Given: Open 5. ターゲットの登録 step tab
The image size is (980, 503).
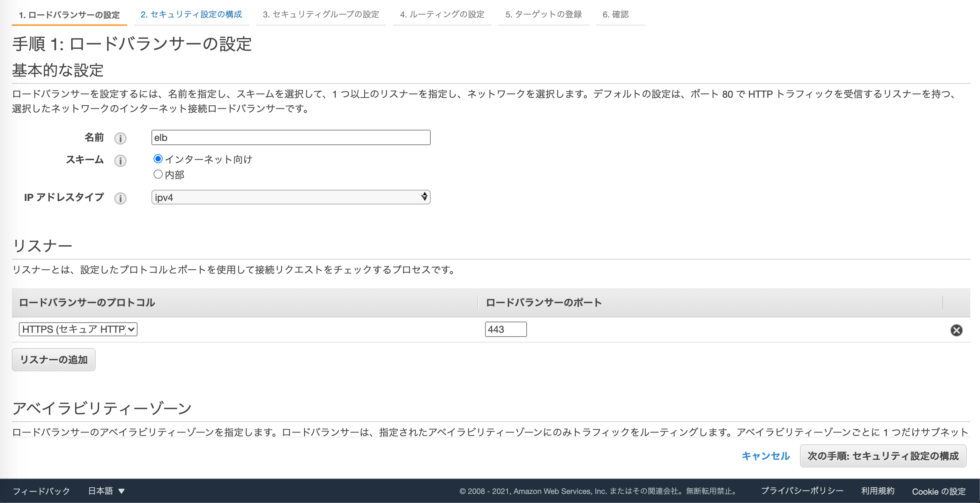Looking at the screenshot, I should click(543, 14).
